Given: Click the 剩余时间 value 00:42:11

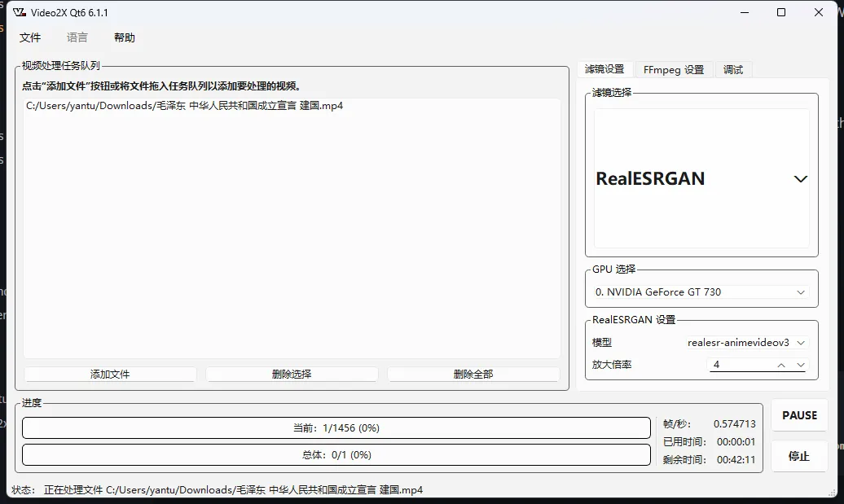Looking at the screenshot, I should (736, 460).
